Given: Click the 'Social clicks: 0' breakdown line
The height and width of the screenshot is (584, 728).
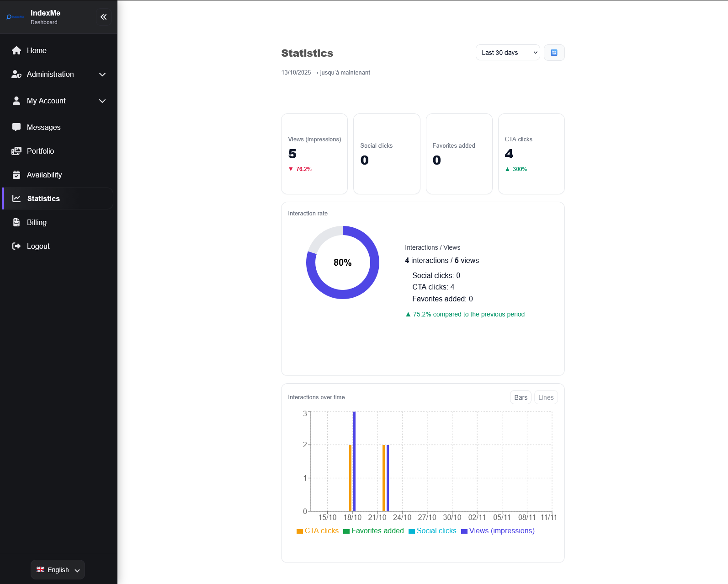Looking at the screenshot, I should tap(436, 275).
